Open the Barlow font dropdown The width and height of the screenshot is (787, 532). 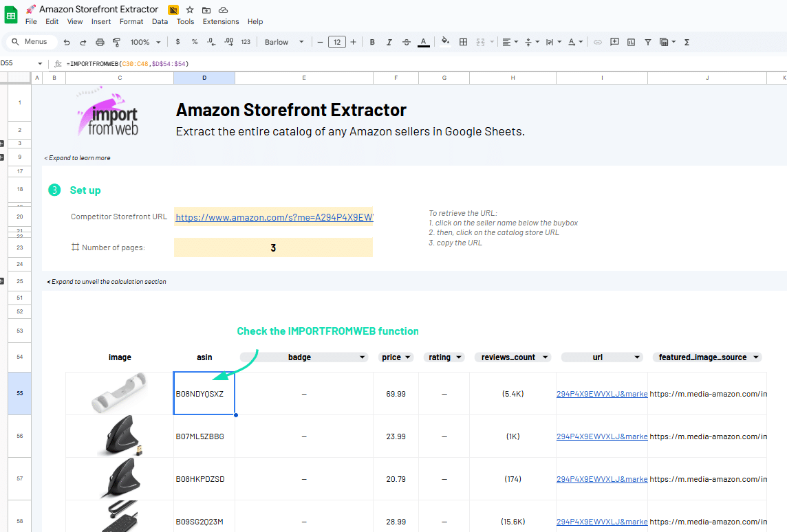pos(284,42)
